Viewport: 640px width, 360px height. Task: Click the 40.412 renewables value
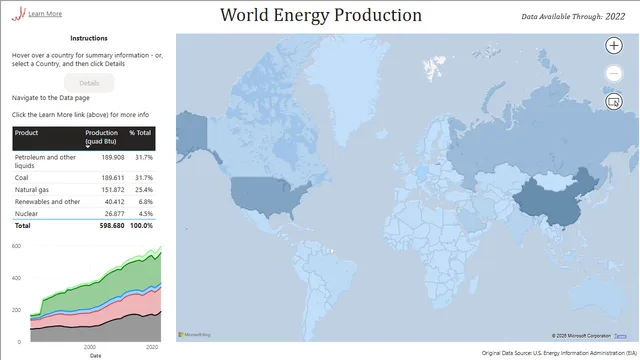pyautogui.click(x=114, y=202)
